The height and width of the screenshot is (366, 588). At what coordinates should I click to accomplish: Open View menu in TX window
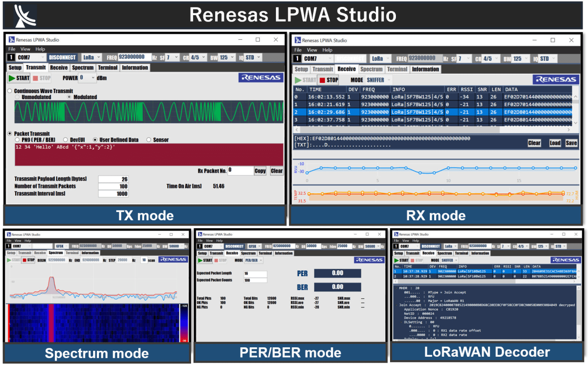click(x=25, y=49)
